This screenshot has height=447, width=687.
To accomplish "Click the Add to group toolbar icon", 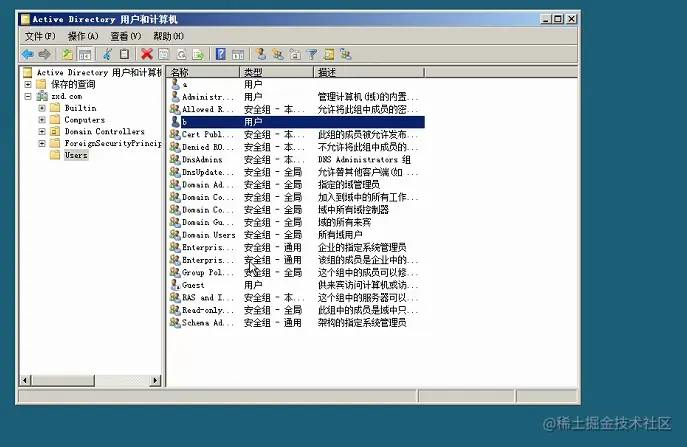I will pyautogui.click(x=346, y=54).
